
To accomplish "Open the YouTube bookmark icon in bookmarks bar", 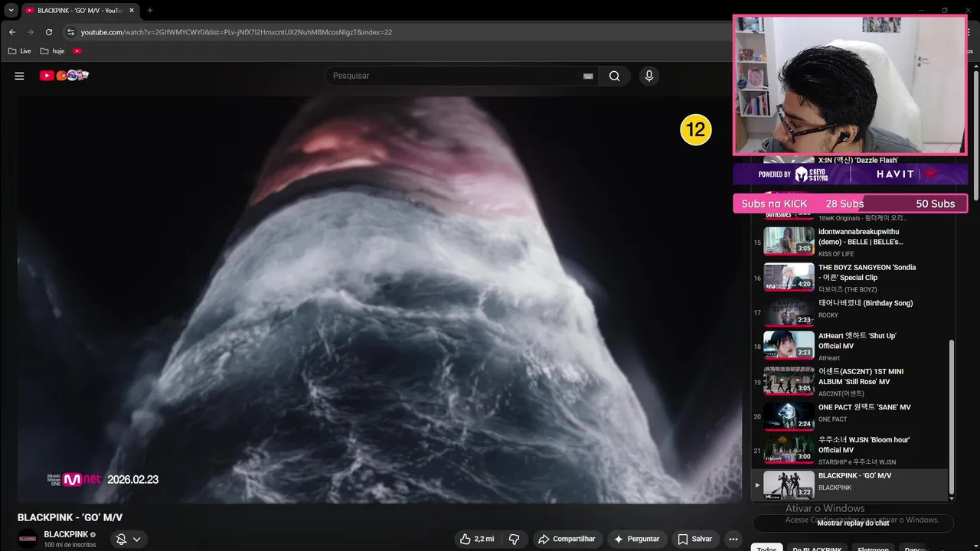I will pyautogui.click(x=77, y=51).
